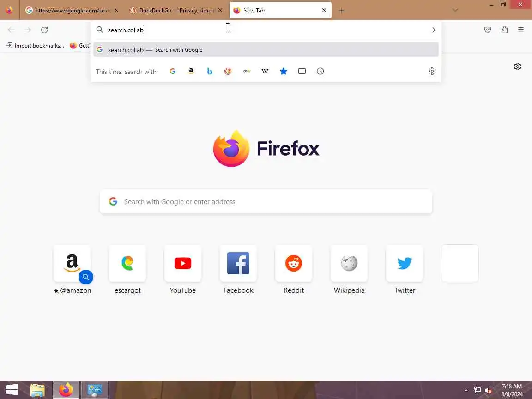
Task: Select the New Tab tab
Action: click(x=280, y=11)
